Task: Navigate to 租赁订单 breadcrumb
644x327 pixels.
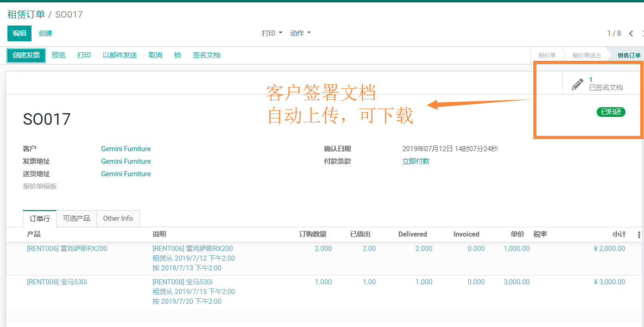Action: pyautogui.click(x=26, y=14)
